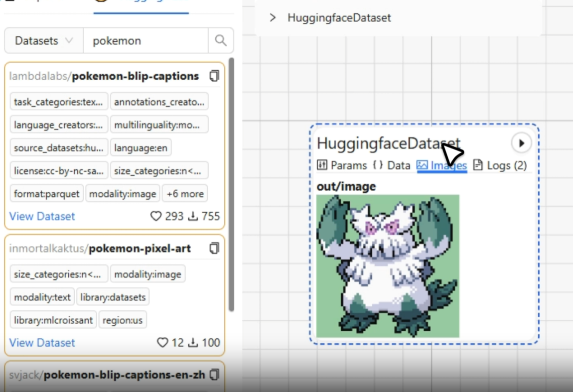573x392 pixels.
Task: Click the language_creators:... tag
Action: tap(59, 125)
